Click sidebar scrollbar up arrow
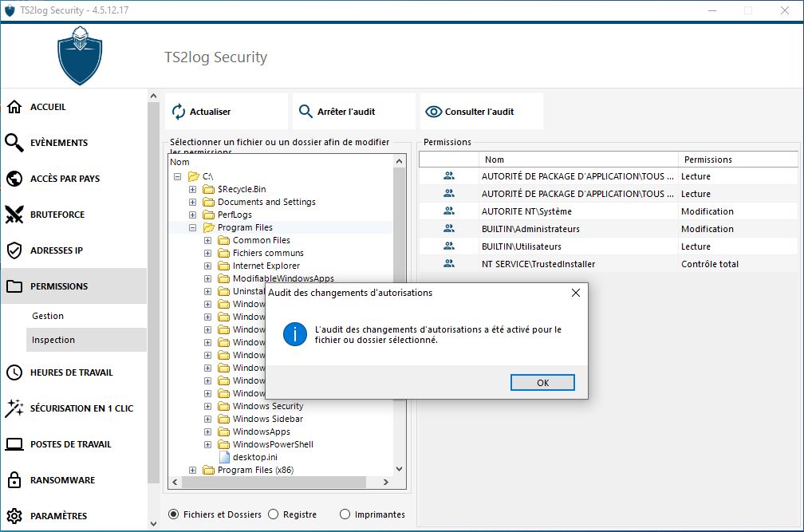The height and width of the screenshot is (532, 804). (153, 96)
